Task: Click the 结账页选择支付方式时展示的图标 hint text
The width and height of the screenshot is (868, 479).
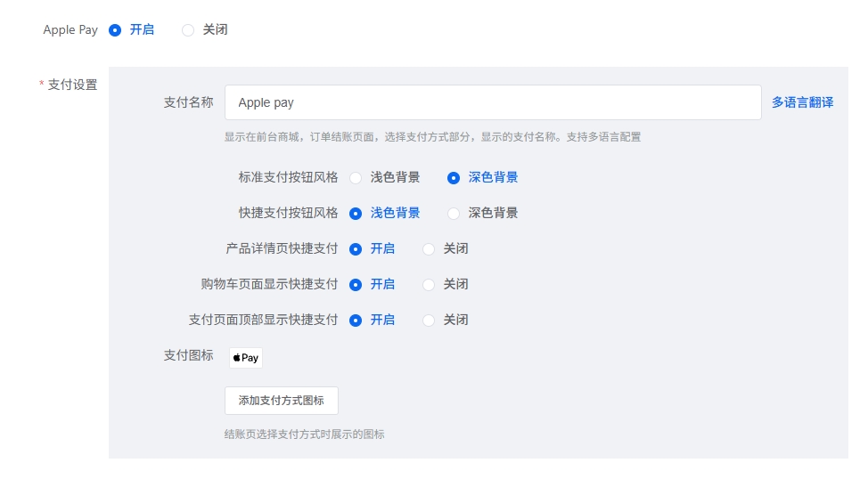Action: click(x=304, y=434)
